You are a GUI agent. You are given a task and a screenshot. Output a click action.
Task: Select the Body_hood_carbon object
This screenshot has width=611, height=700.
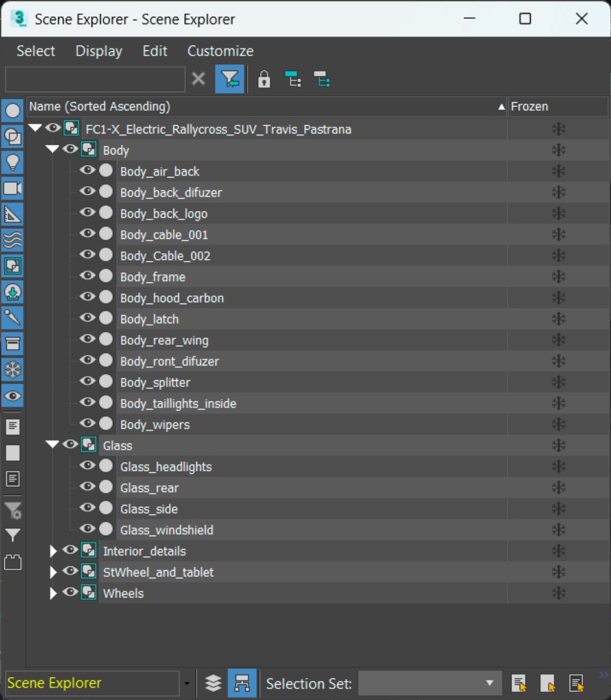click(x=172, y=298)
